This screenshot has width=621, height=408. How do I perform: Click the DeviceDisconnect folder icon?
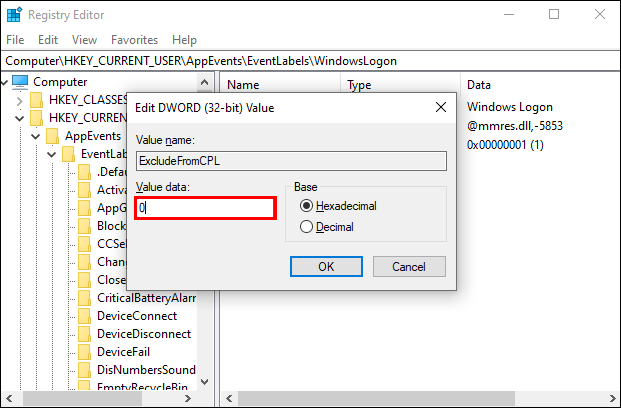[x=85, y=334]
